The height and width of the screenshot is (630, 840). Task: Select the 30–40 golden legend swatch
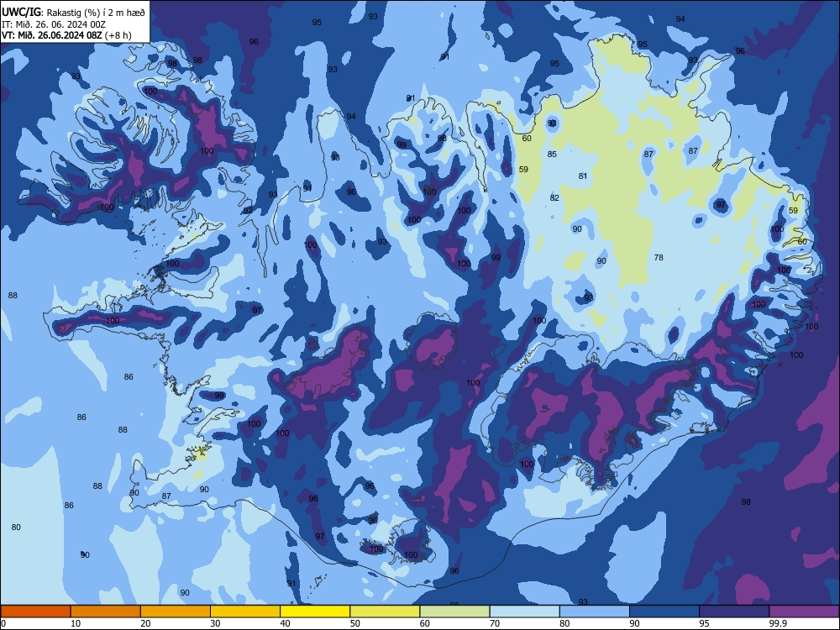(x=245, y=612)
